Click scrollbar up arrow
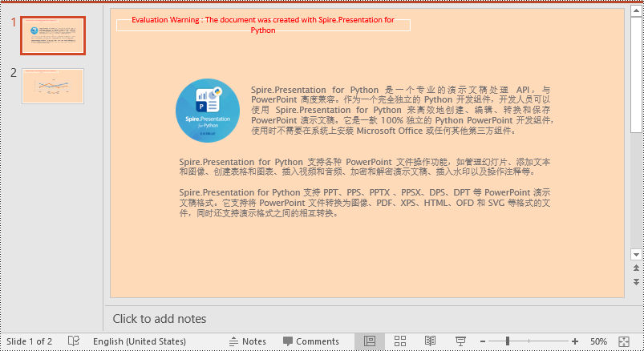Viewport: 644px width, 351px height. (636, 11)
